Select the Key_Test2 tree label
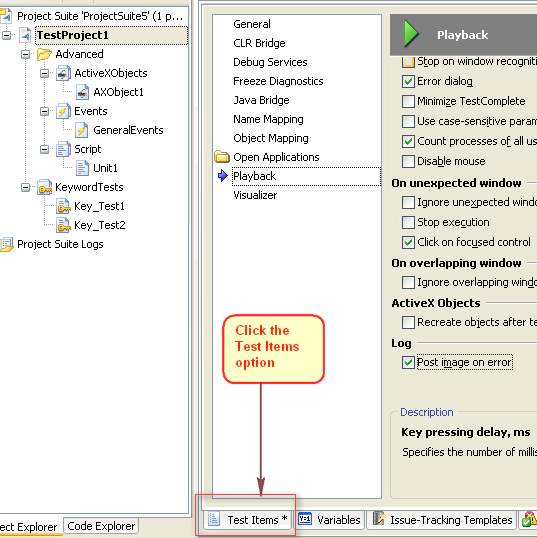Viewport: 537px width, 538px height. pos(100,225)
